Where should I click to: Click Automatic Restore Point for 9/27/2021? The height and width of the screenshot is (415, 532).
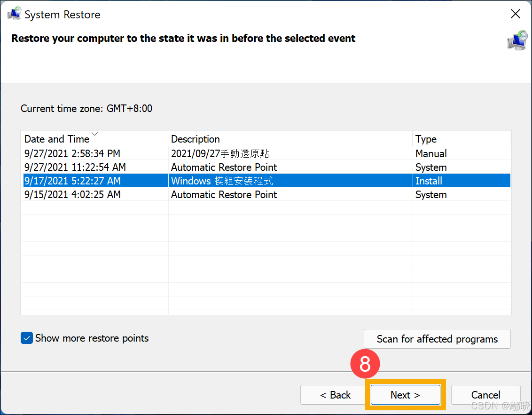point(224,167)
